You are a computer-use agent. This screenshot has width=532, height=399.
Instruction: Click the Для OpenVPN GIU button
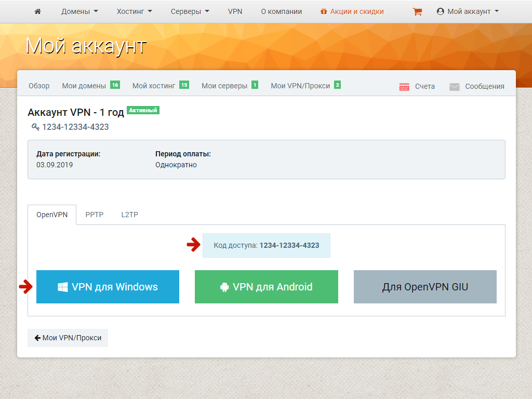click(x=425, y=287)
